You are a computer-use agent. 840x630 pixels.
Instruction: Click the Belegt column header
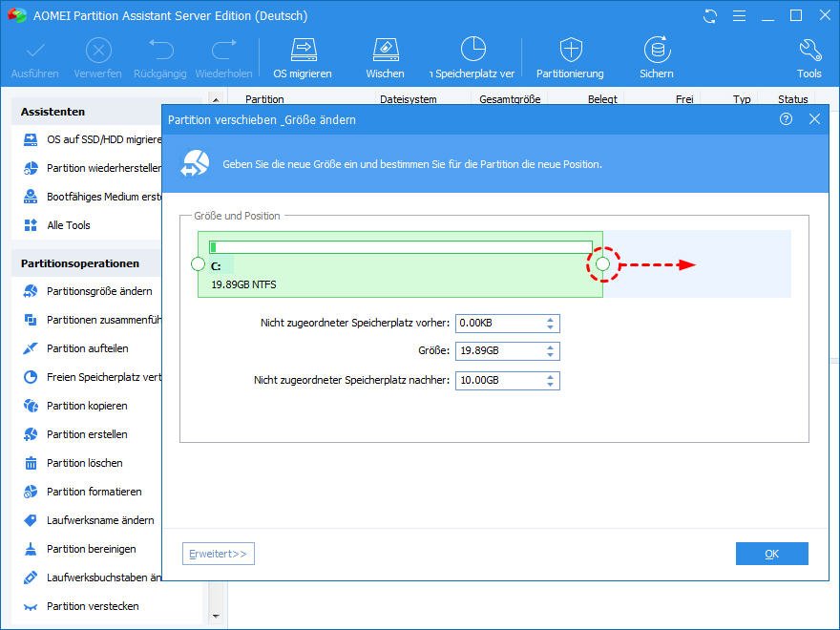[x=602, y=98]
